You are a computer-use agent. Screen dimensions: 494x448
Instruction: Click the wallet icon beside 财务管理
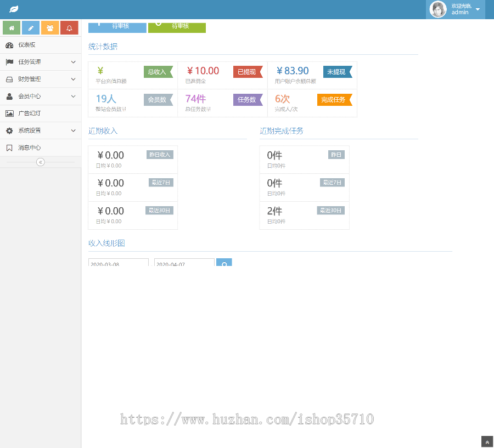pyautogui.click(x=9, y=80)
